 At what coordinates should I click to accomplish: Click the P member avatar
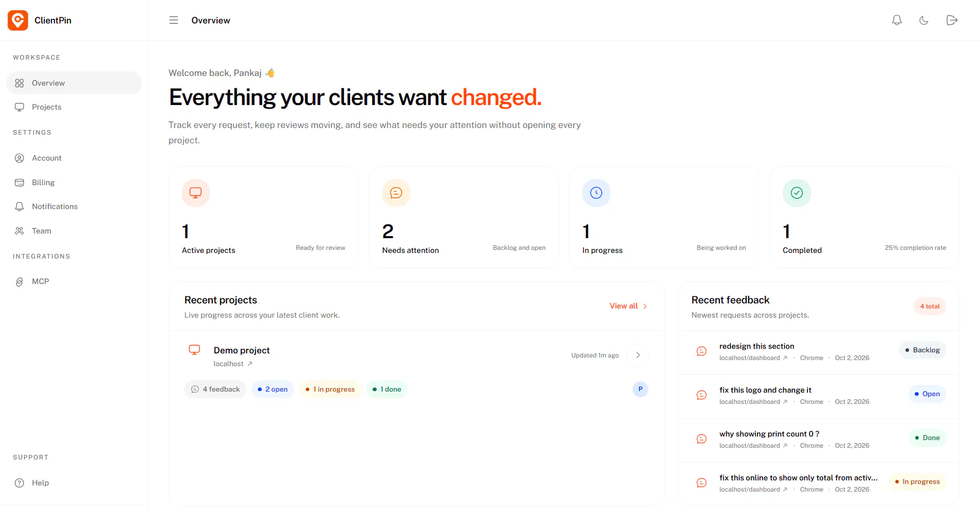pyautogui.click(x=640, y=389)
